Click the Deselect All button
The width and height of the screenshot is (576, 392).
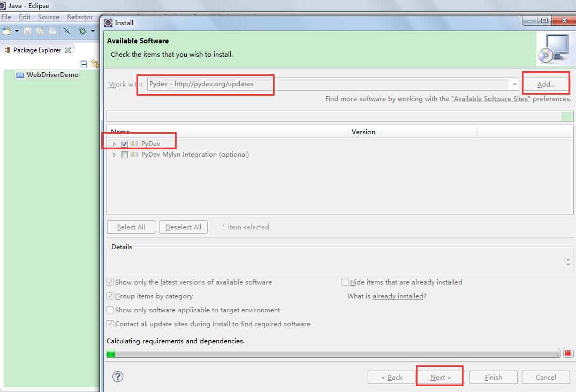tap(183, 227)
